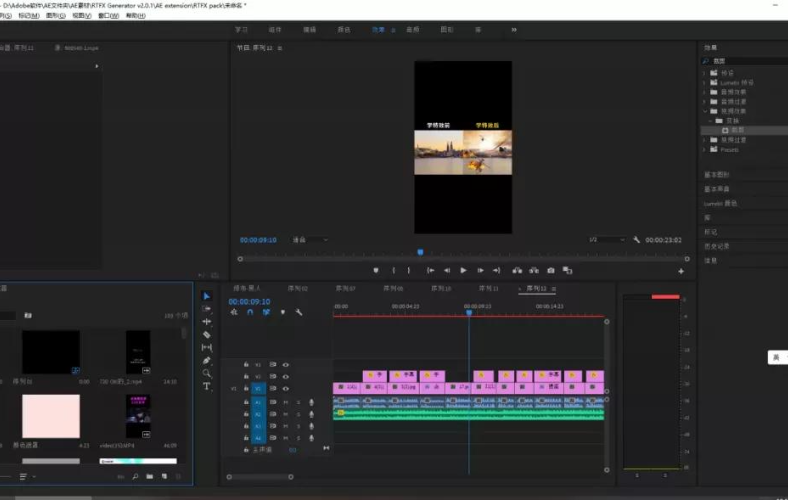Open 基本图形 panel
The image size is (788, 500).
pyautogui.click(x=717, y=175)
